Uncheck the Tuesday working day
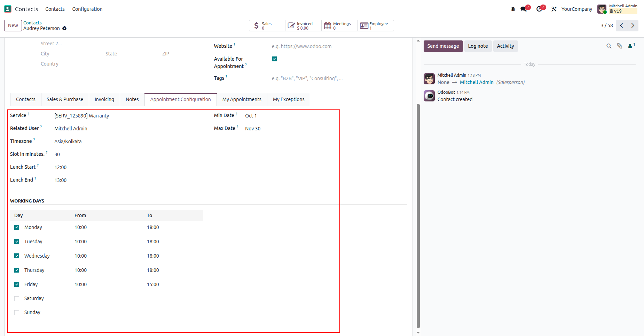The width and height of the screenshot is (644, 336). pos(17,242)
